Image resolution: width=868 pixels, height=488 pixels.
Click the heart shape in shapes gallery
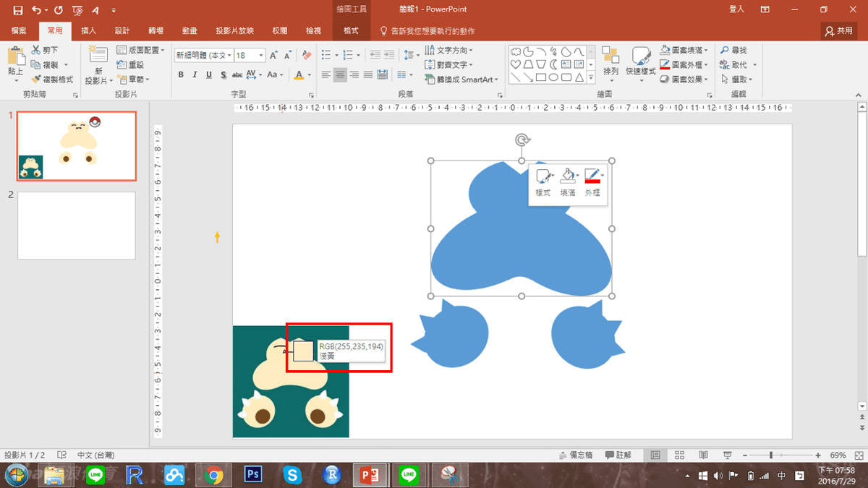point(515,64)
